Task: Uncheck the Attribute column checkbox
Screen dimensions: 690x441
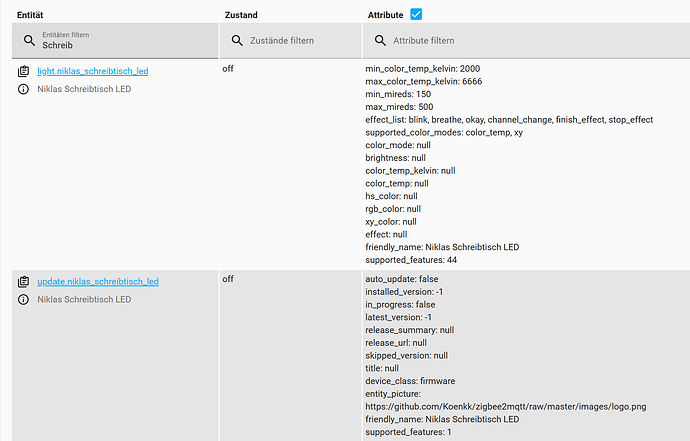Action: [416, 14]
